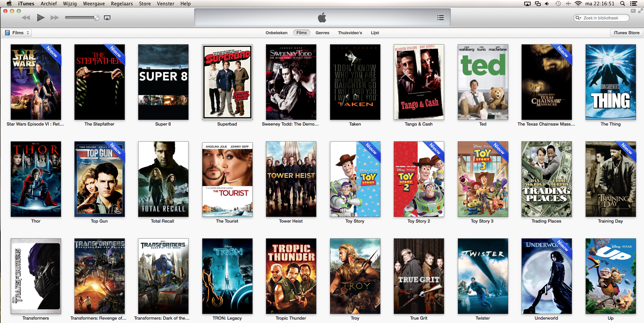Screen dimensions: 644x323
Task: Open the Total Recall poster
Action: 163,179
